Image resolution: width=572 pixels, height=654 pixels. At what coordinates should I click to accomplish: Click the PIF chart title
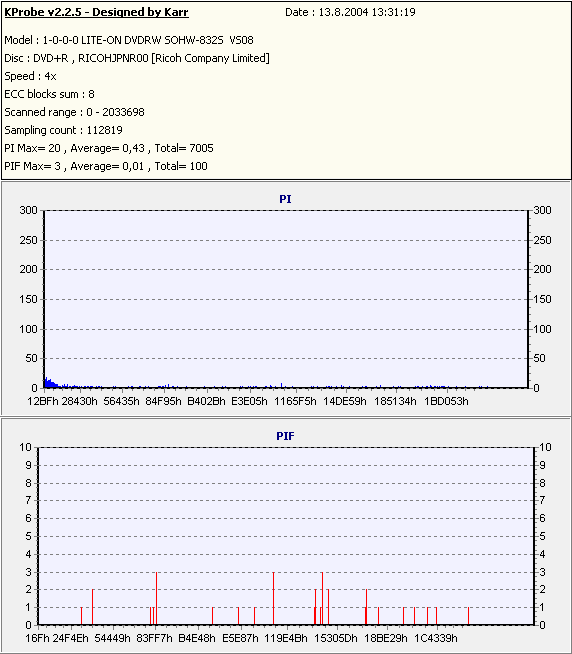[x=285, y=436]
